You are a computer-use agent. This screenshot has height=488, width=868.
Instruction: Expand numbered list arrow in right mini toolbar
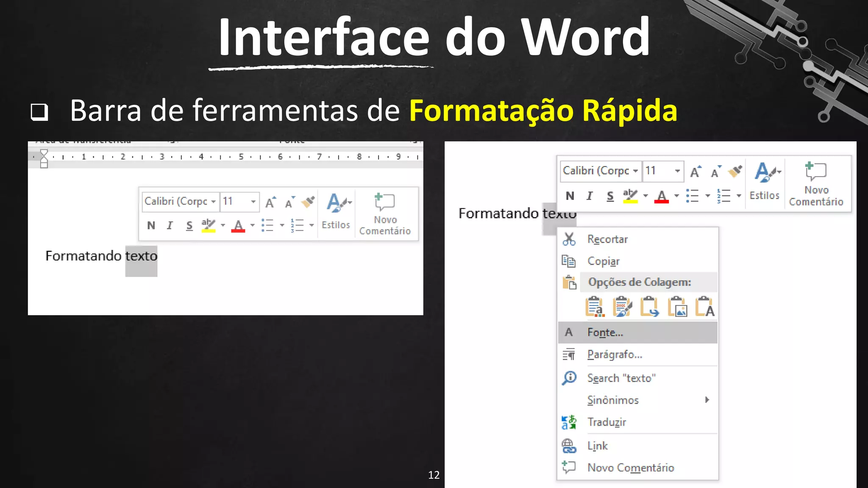coord(739,196)
